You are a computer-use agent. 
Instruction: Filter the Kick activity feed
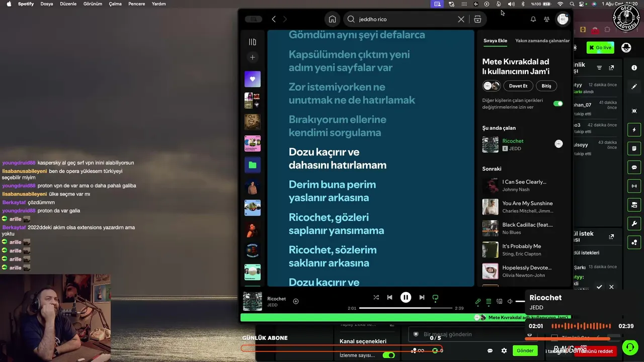click(599, 68)
